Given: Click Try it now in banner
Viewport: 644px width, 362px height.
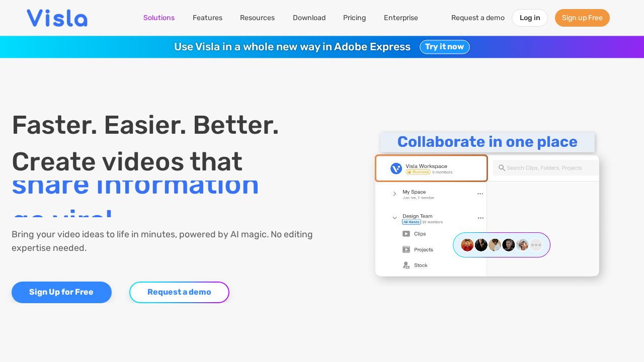Looking at the screenshot, I should tap(444, 47).
